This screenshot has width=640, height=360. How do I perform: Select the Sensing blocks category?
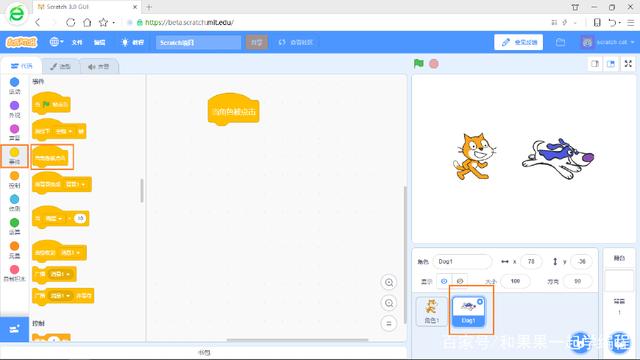coord(14,203)
